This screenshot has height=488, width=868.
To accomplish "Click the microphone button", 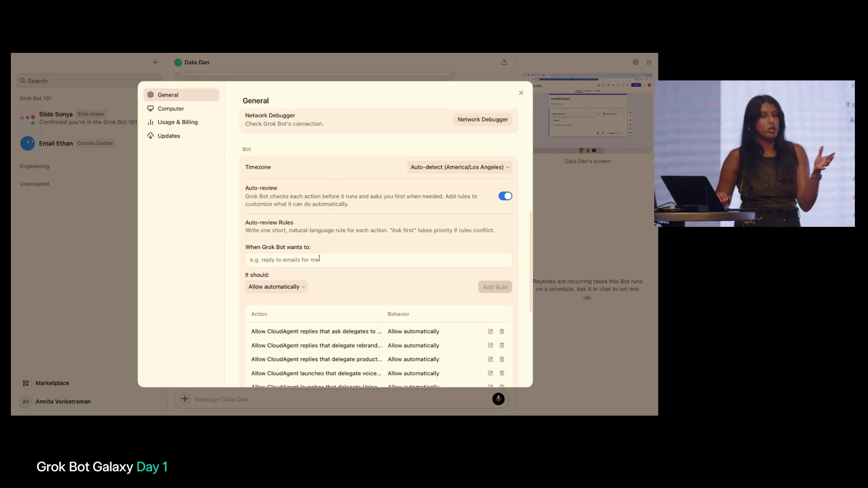I will 498,399.
